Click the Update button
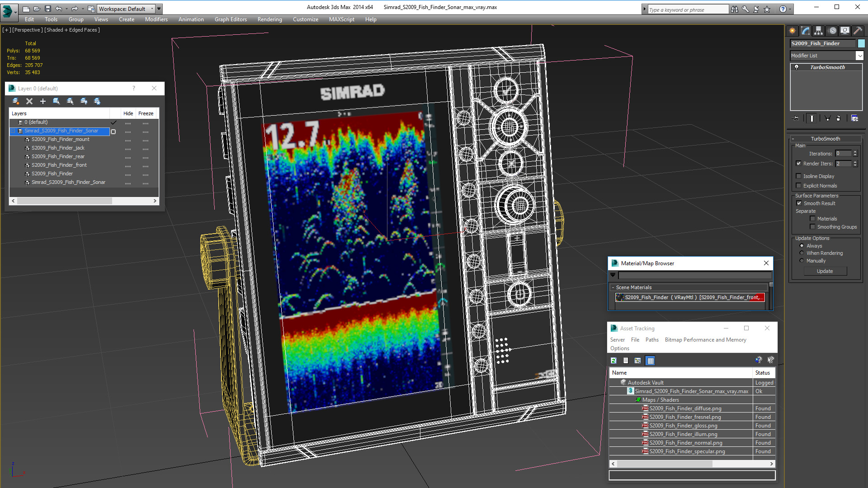This screenshot has height=488, width=868. click(825, 271)
